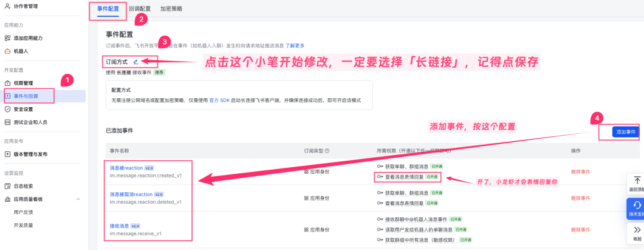This screenshot has width=644, height=250.
Task: Click the 版本管理与发布 sidebar icon
Action: click(x=8, y=154)
